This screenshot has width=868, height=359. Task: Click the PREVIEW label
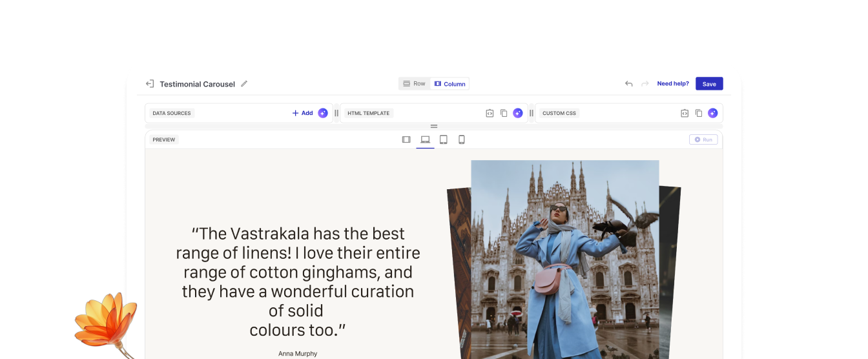pos(164,139)
